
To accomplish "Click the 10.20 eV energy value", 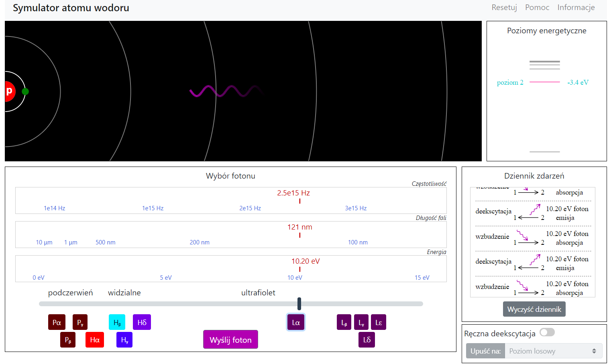I will (x=306, y=261).
